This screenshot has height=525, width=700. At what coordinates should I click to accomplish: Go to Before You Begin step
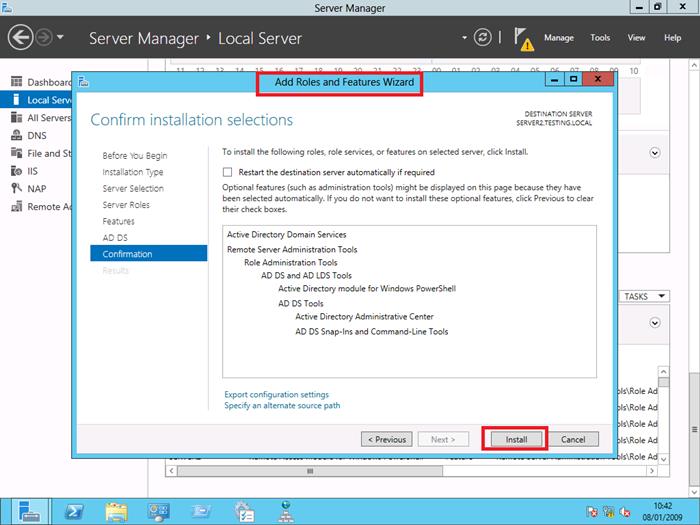(x=135, y=155)
